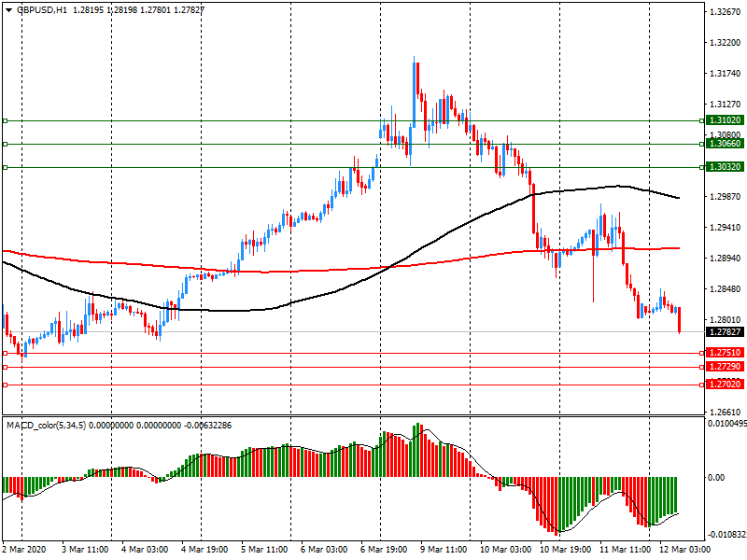The height and width of the screenshot is (560, 747).
Task: Click the 1.28480 price scale value
Action: click(x=726, y=289)
